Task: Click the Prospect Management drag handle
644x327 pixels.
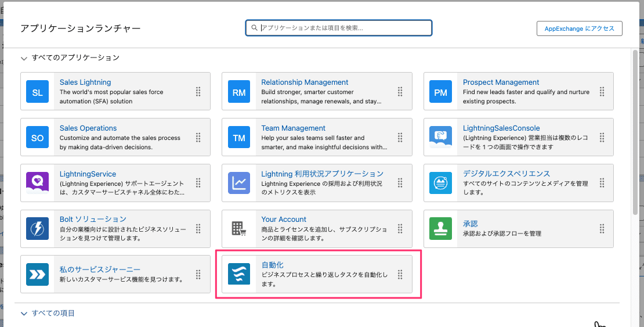Action: [602, 91]
